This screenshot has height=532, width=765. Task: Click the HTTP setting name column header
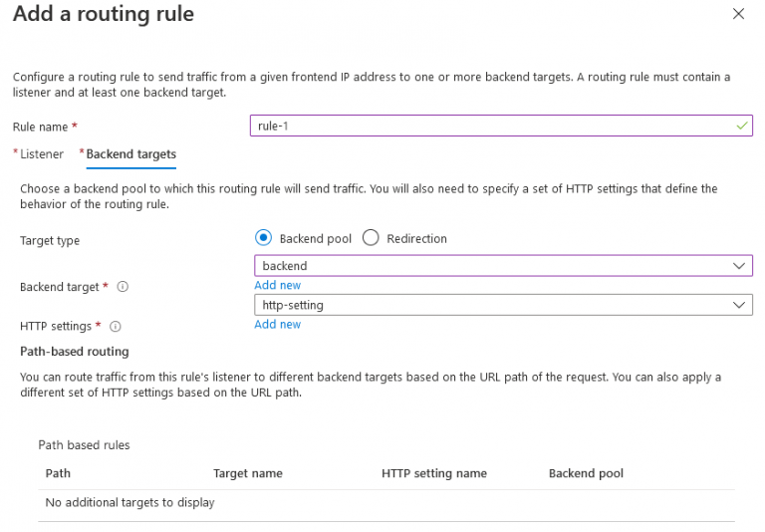click(434, 473)
